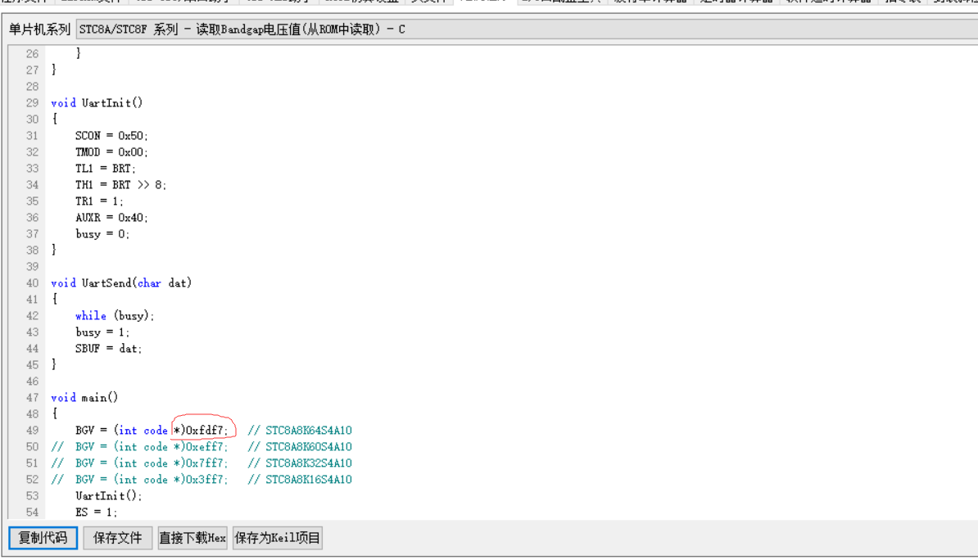Click the line 'TH1 = BRT >> 8;'
This screenshot has width=978, height=560.
click(121, 184)
